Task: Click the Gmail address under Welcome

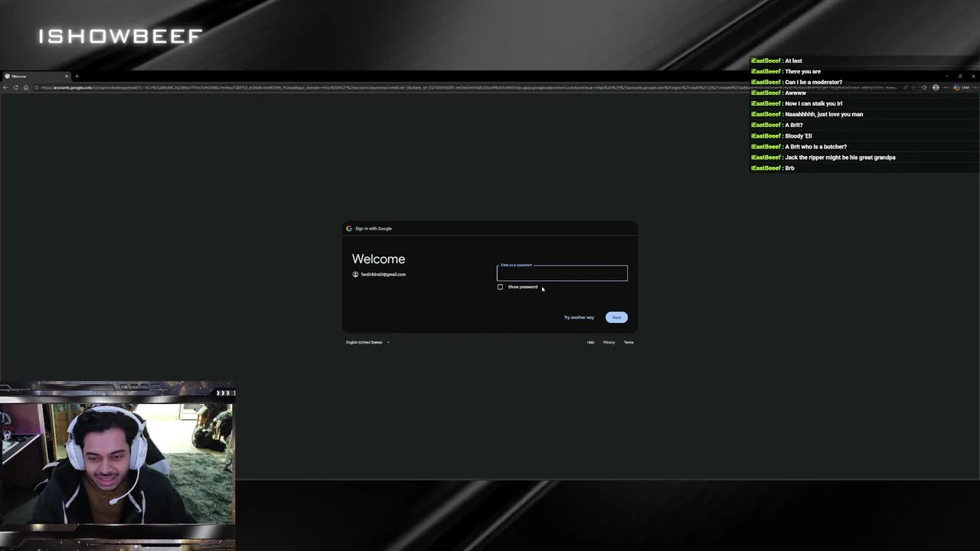Action: click(384, 274)
